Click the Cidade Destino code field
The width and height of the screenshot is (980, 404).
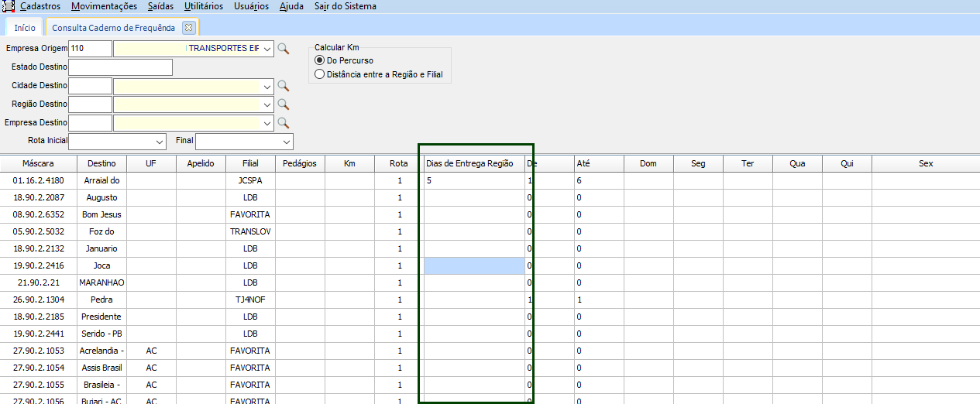91,86
